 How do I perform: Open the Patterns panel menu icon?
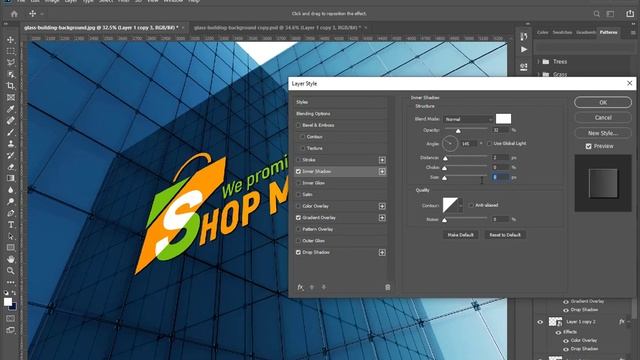633,32
